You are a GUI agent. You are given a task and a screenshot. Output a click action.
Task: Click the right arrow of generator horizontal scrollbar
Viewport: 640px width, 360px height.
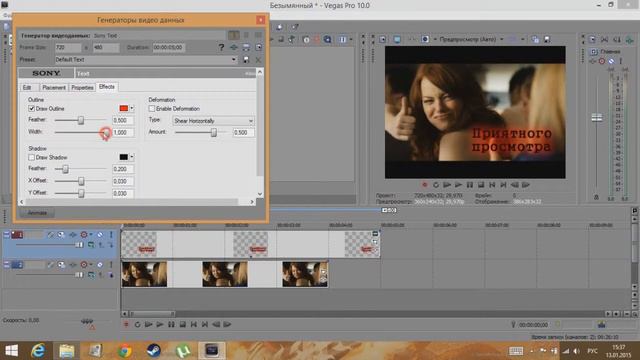point(252,202)
